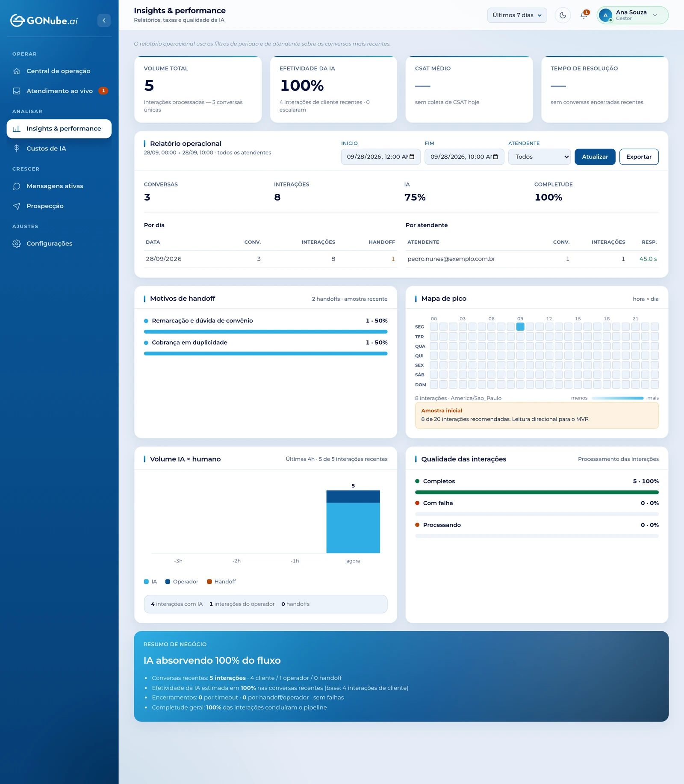This screenshot has height=784, width=684.
Task: Click the Insights & performance chart icon
Action: 17,129
